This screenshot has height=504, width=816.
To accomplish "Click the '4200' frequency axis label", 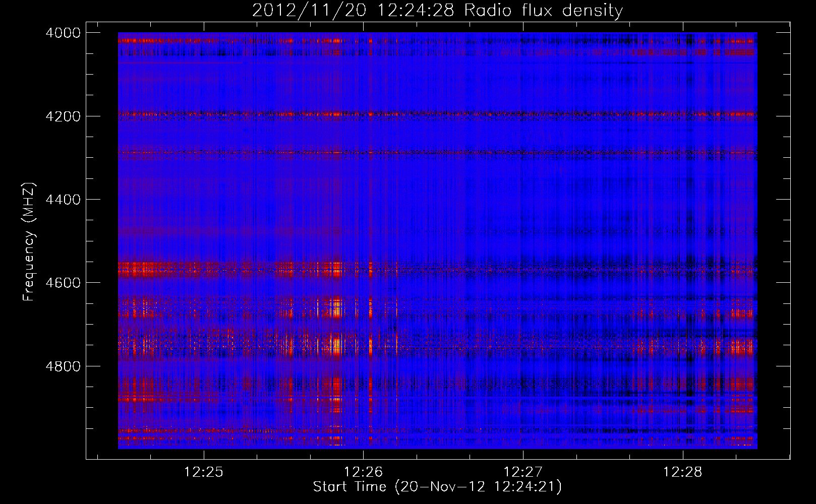I will pyautogui.click(x=63, y=116).
